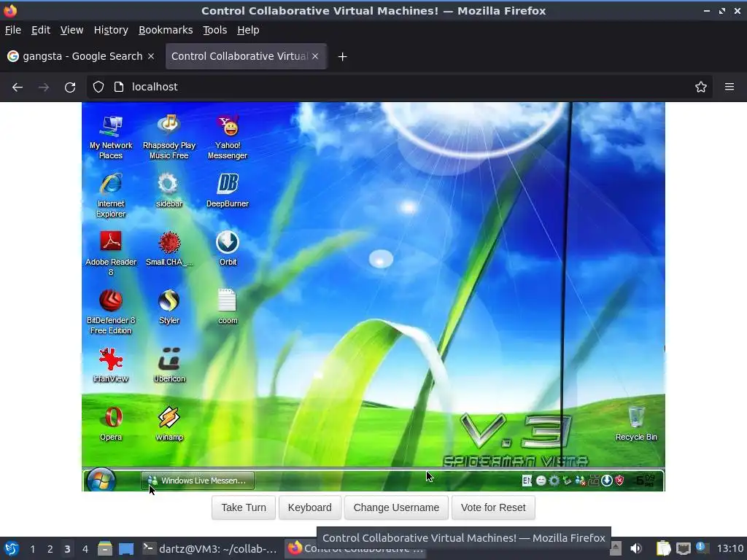Image resolution: width=747 pixels, height=560 pixels.
Task: Click the blue show desktop panel icon
Action: point(126,549)
